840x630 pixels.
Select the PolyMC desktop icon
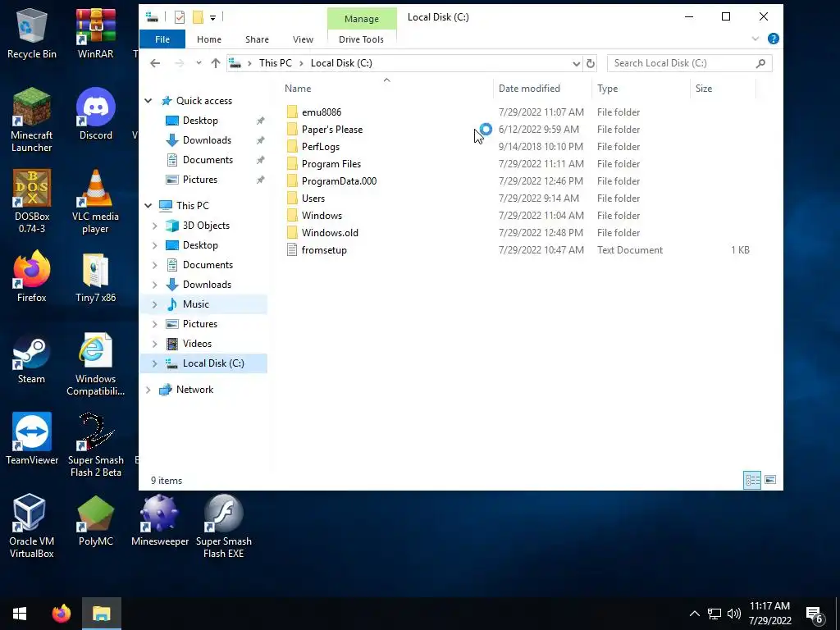pyautogui.click(x=95, y=520)
